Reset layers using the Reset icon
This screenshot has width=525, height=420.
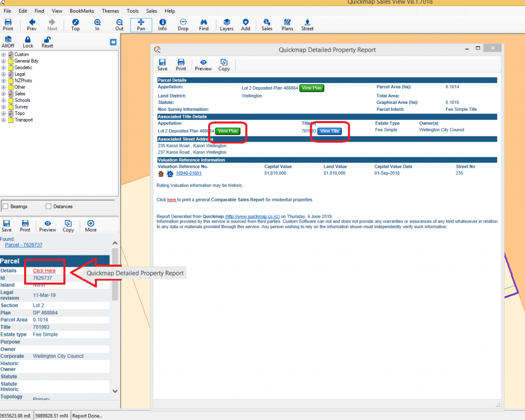pos(47,42)
